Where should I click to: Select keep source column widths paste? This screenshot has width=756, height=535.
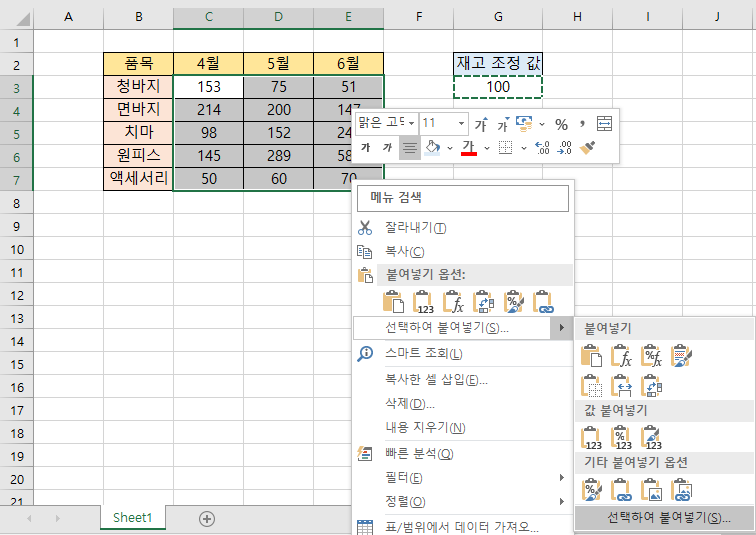(x=621, y=386)
